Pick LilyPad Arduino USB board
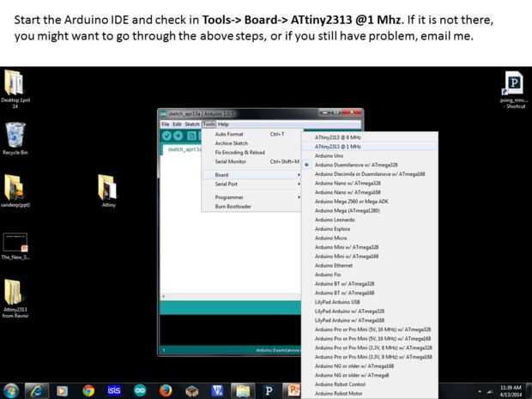 coord(370,302)
